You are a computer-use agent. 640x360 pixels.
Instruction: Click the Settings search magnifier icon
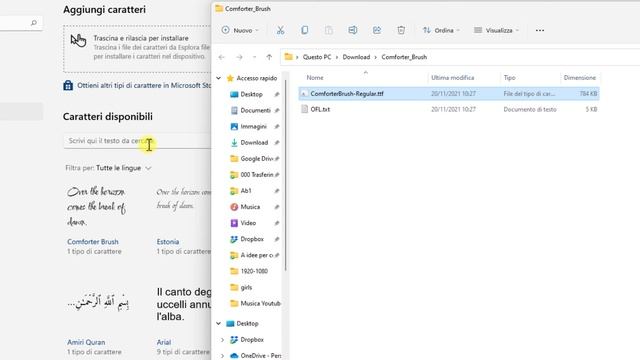click(34, 23)
